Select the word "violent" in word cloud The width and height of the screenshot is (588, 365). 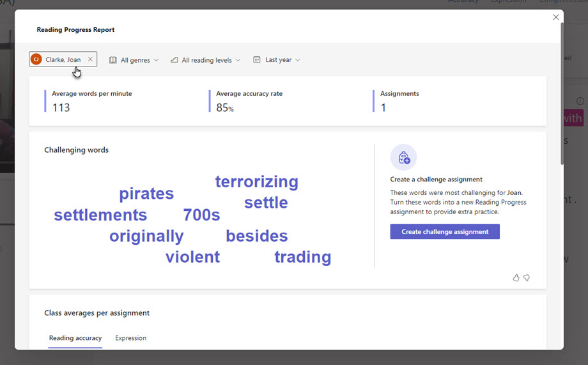[x=193, y=257]
